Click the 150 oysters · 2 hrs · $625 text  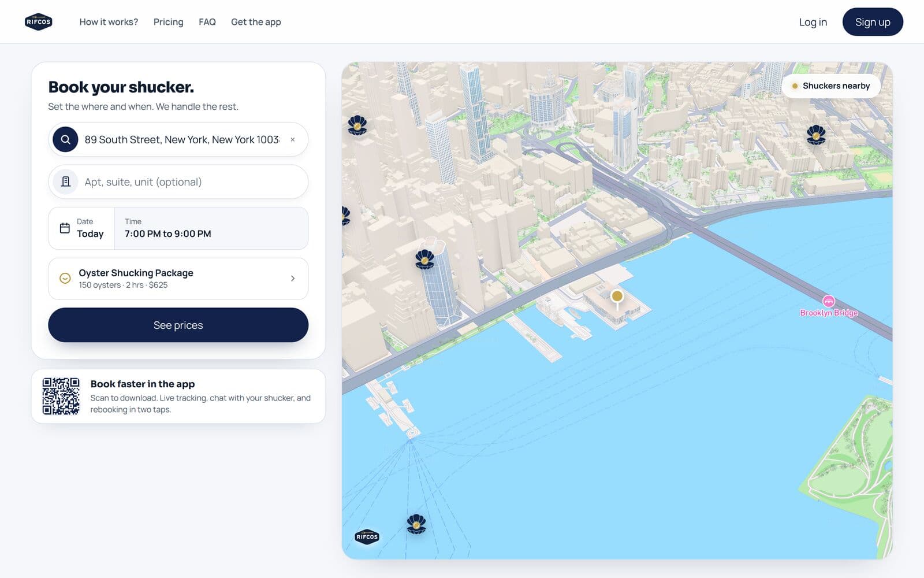[123, 285]
